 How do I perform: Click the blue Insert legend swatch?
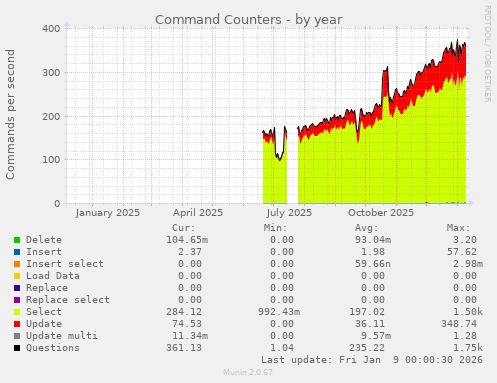coord(17,252)
